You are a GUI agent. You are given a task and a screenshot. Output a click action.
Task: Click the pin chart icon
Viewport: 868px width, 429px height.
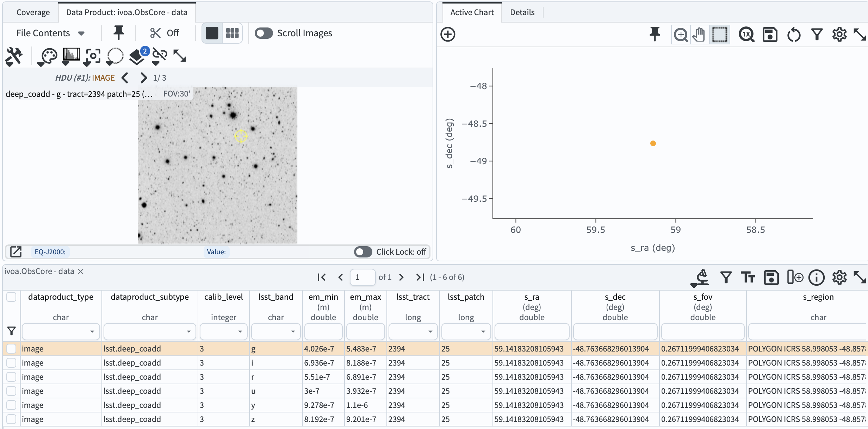click(655, 34)
